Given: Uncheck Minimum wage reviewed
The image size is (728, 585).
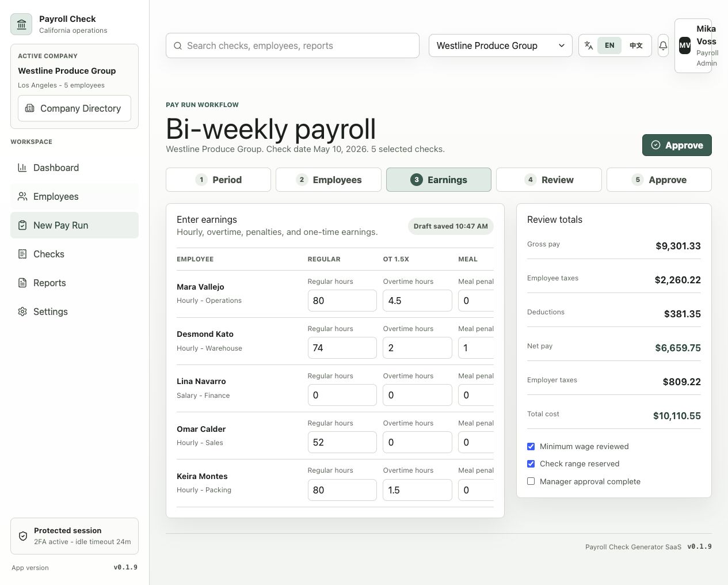Looking at the screenshot, I should point(531,446).
